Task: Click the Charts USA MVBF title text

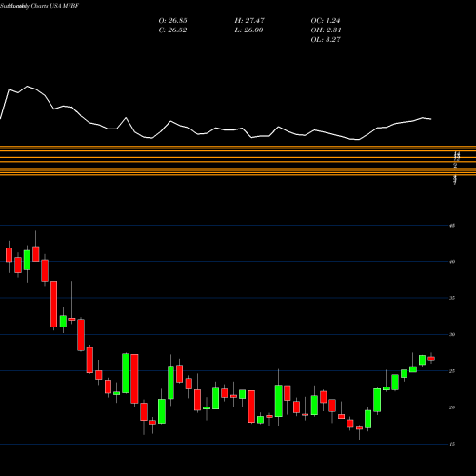Action: tap(55, 6)
